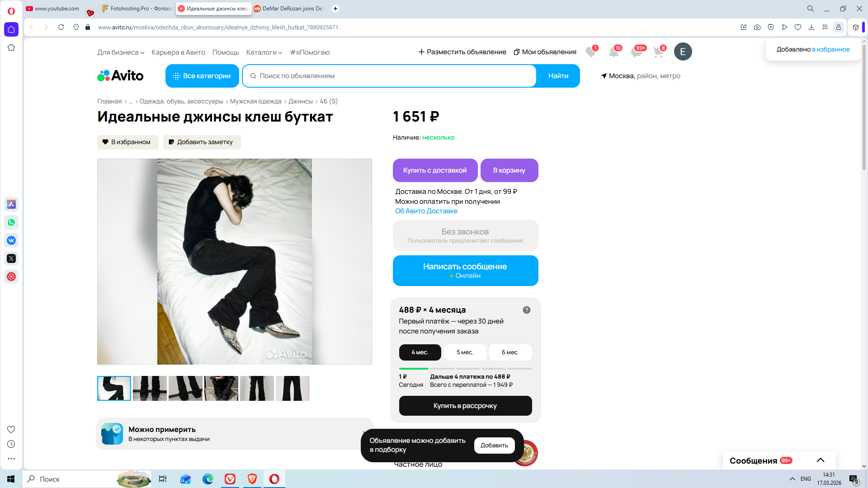Open favorites heart icon in Avito header
868x488 pixels.
590,52
